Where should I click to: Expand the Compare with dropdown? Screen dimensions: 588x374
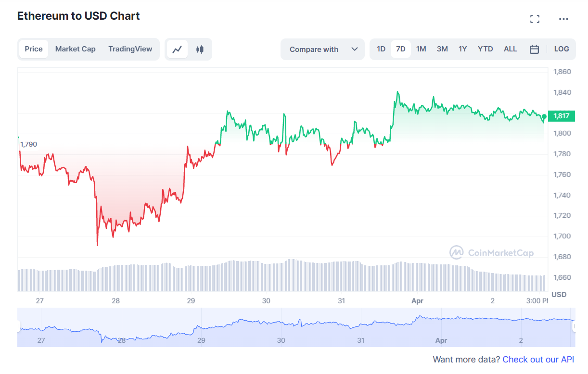coord(314,50)
